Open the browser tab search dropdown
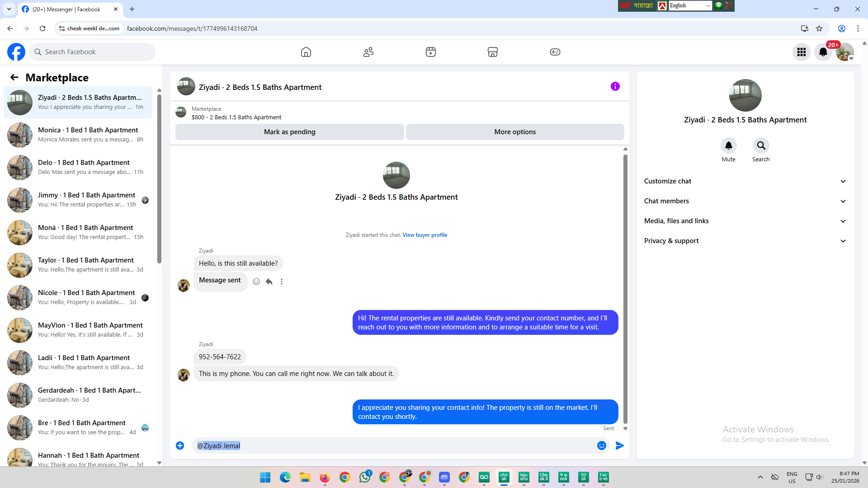 [x=9, y=9]
